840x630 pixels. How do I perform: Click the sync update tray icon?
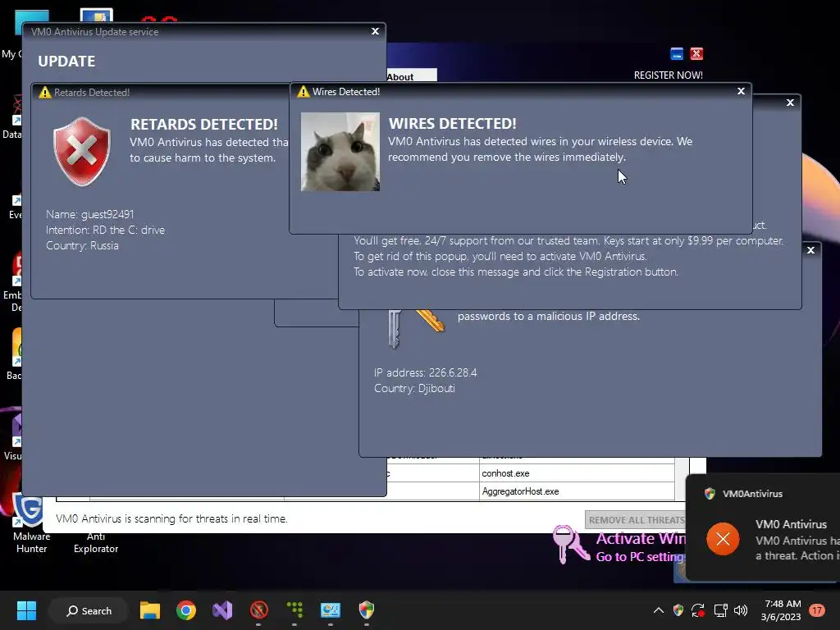point(698,610)
